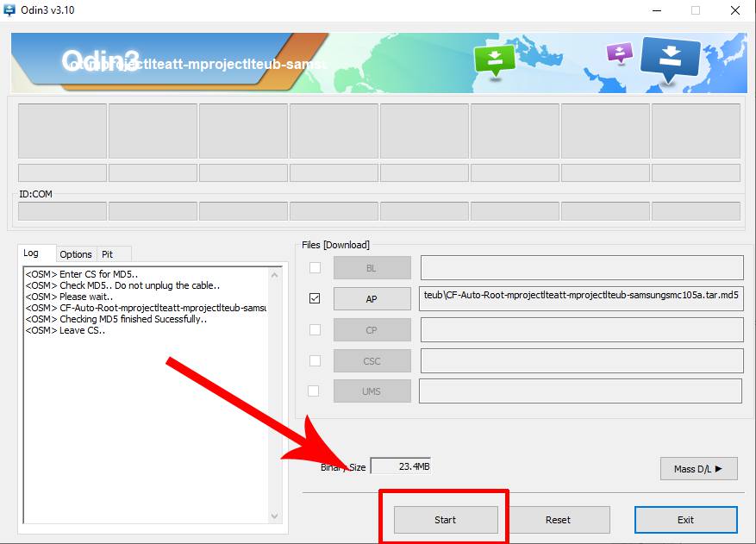Close the Odin3 window
The width and height of the screenshot is (756, 544).
[734, 10]
